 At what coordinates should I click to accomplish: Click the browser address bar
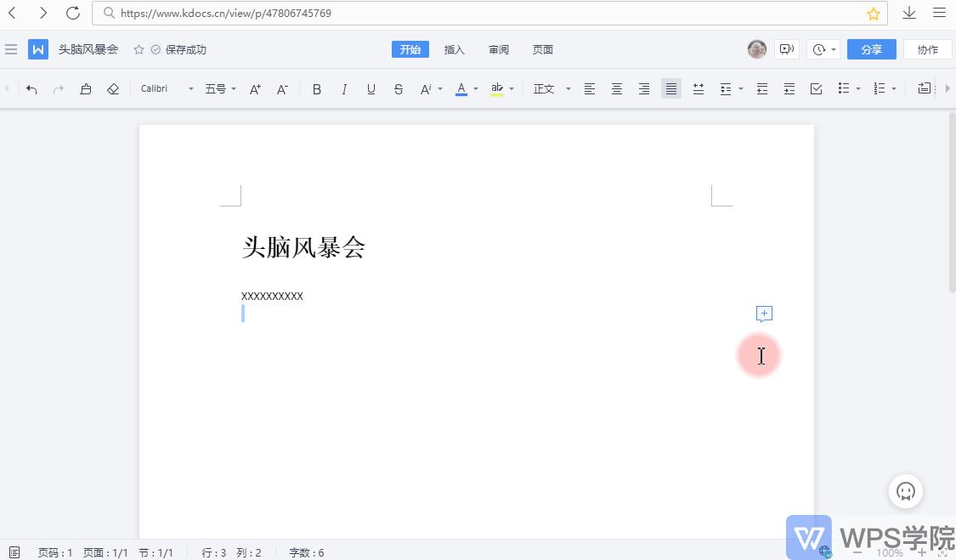340,13
